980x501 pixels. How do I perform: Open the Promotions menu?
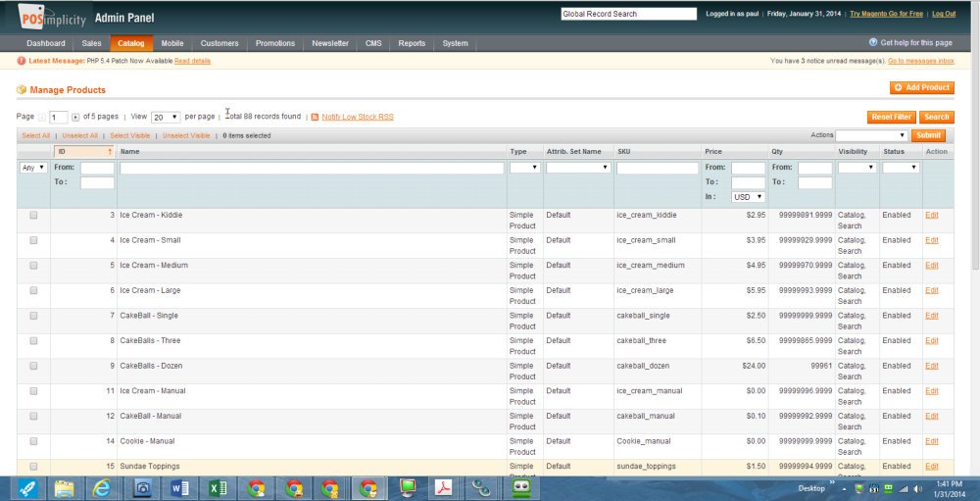[274, 43]
